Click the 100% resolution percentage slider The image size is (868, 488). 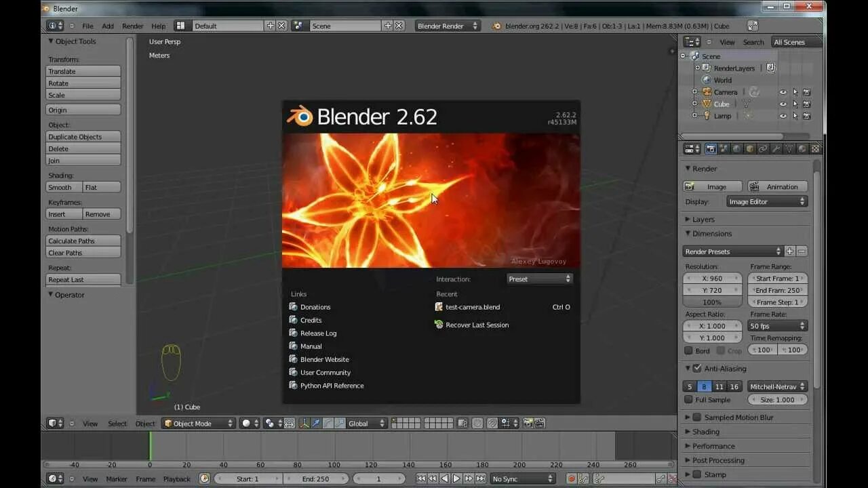(x=712, y=302)
